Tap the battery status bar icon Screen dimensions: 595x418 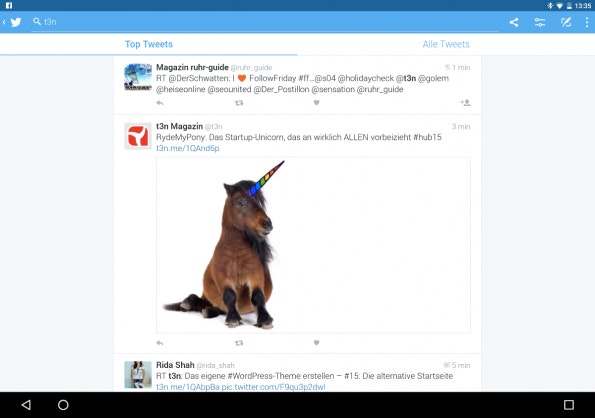tap(569, 6)
